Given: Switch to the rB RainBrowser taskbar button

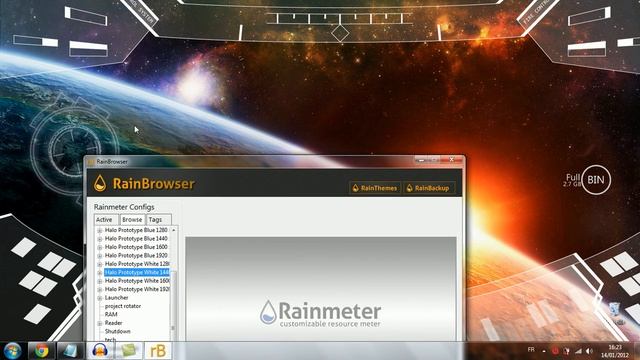Looking at the screenshot, I should tap(158, 351).
